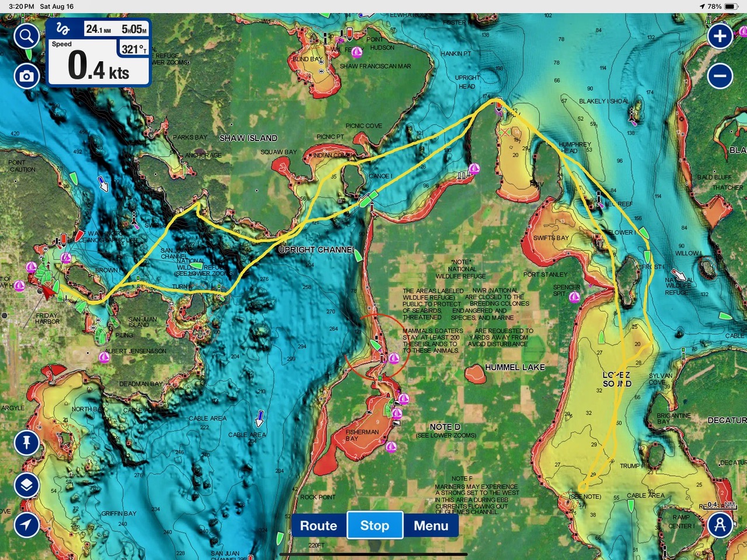
Task: Open the Menu tab
Action: coord(431,526)
